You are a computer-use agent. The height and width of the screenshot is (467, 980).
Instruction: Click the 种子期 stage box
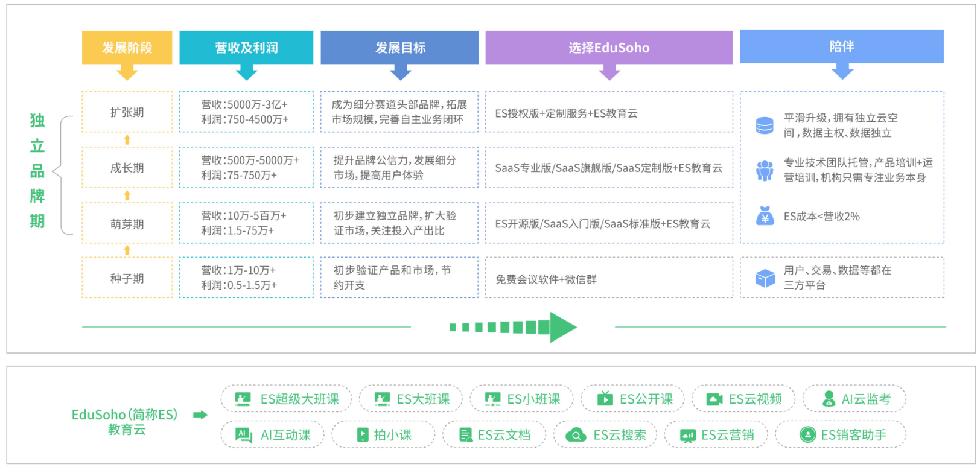click(x=127, y=278)
